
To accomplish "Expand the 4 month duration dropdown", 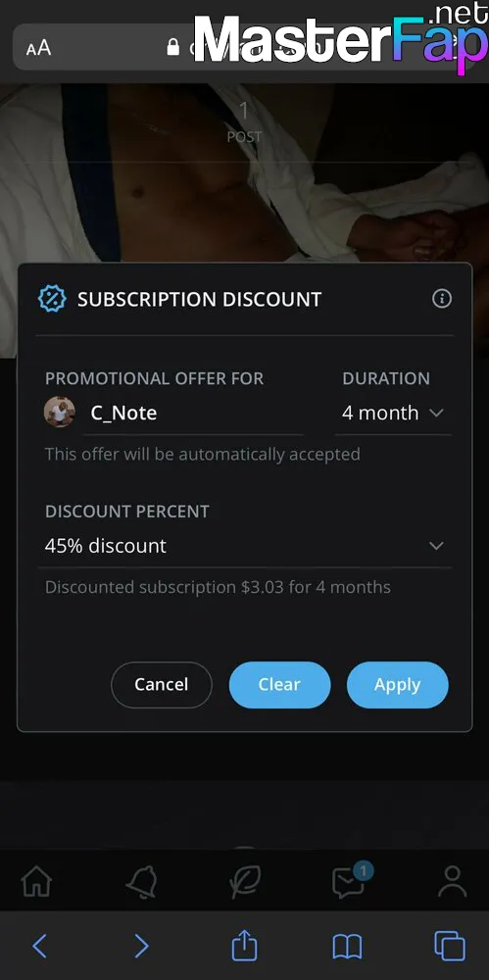I will point(393,414).
